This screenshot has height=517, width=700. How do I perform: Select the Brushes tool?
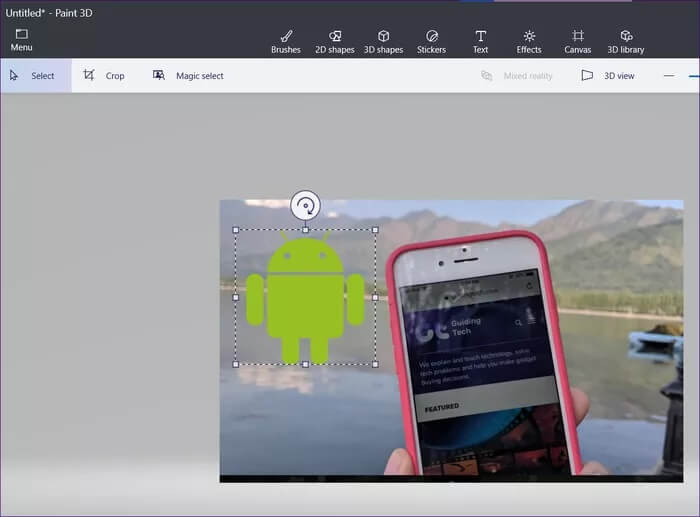pos(286,42)
